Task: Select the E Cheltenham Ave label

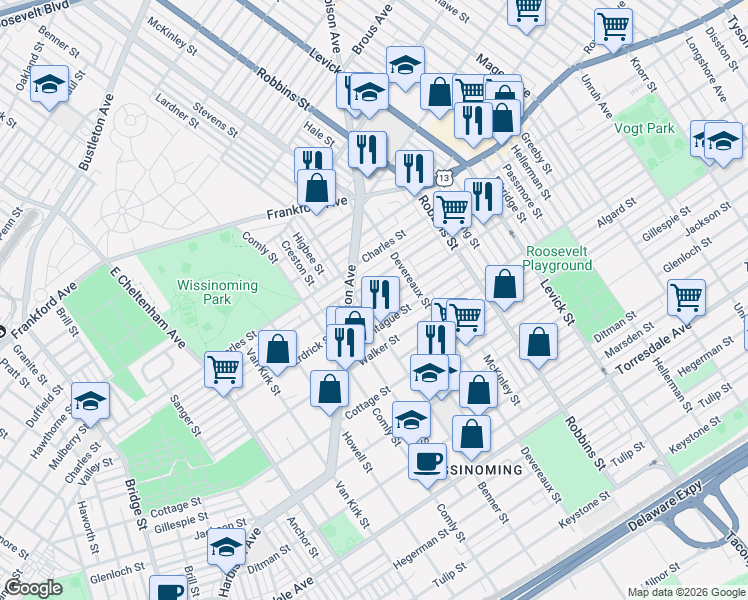Action: (147, 308)
